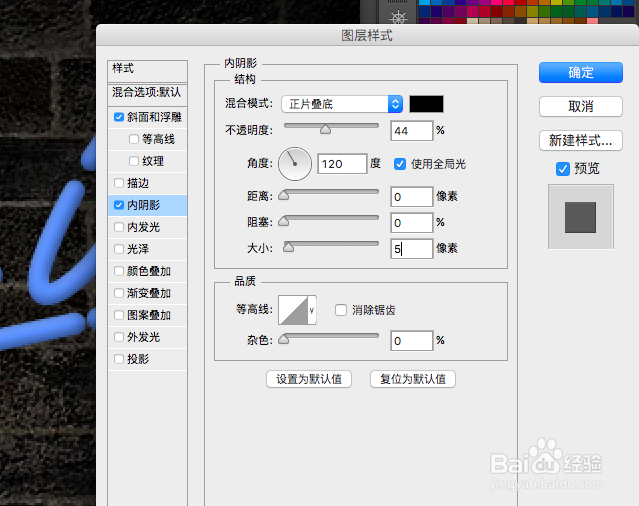
Task: Open the black shadow color swatch
Action: [x=426, y=104]
